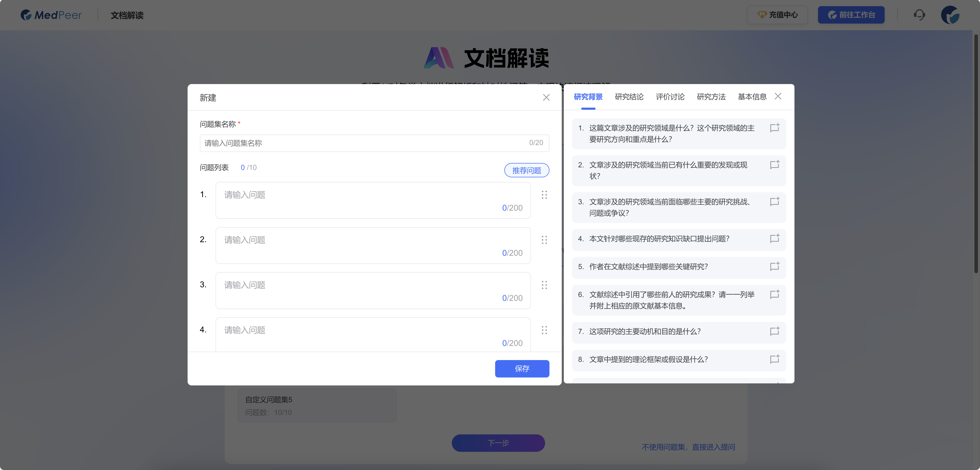Open the 评价讨论 tab
980x470 pixels.
670,97
